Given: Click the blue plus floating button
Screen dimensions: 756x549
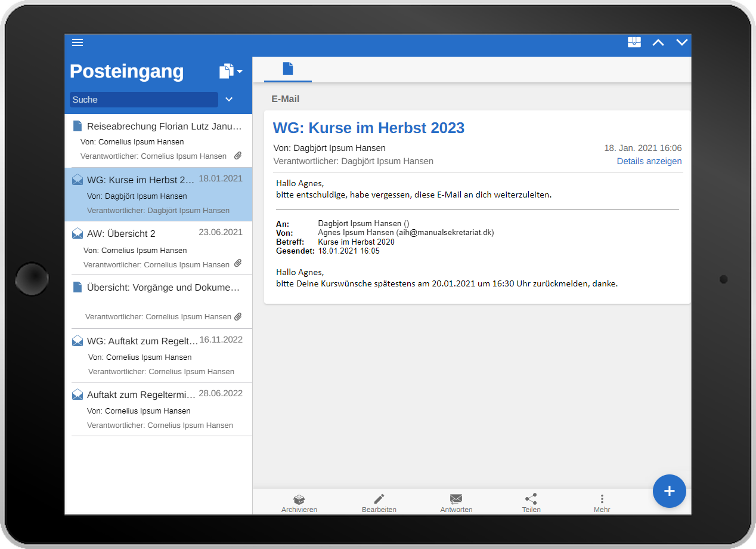Looking at the screenshot, I should click(669, 491).
